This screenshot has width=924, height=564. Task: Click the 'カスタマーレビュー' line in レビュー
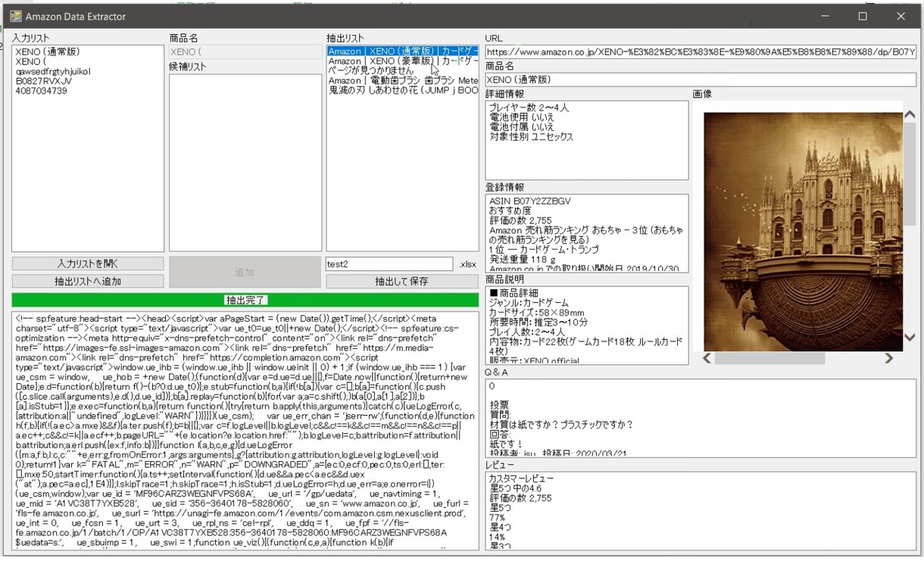(521, 478)
